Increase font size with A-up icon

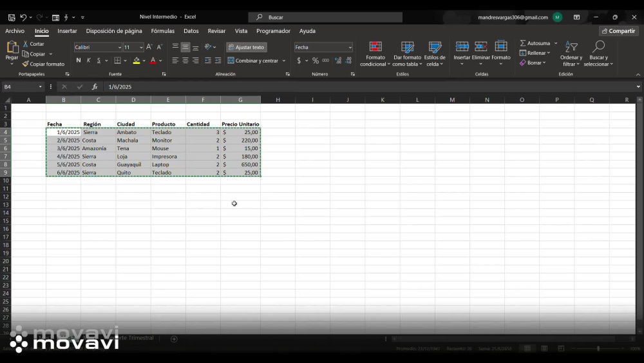pyautogui.click(x=149, y=47)
